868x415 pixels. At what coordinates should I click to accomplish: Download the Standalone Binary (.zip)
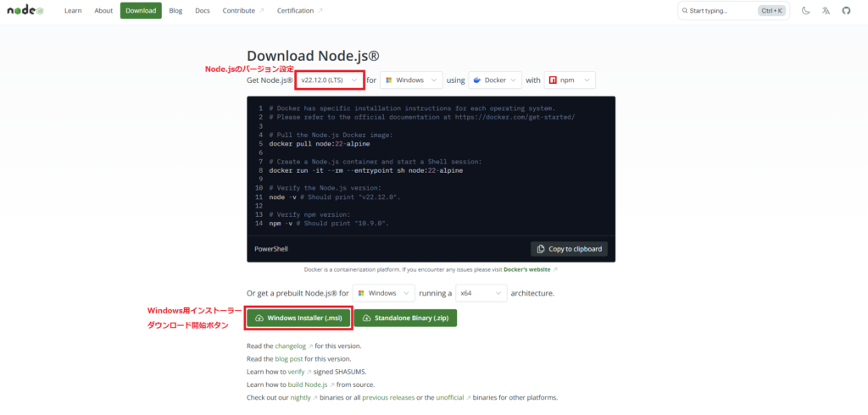pyautogui.click(x=405, y=318)
